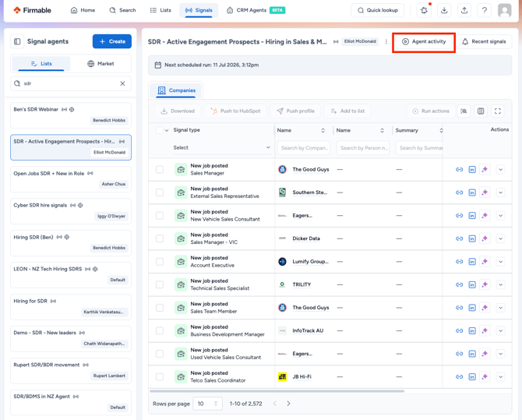Click the horizontal scrollbar under the table
Viewport: 522px width, 420px height.
coord(277,391)
